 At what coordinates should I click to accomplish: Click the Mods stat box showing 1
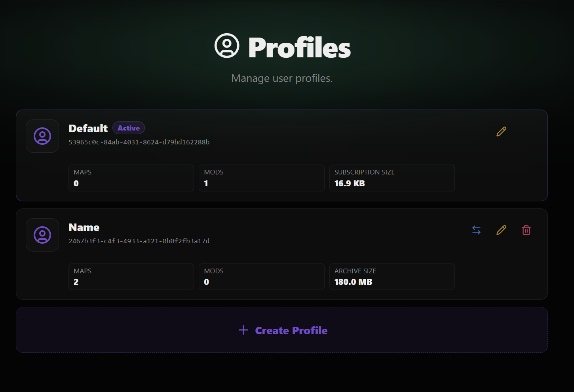(x=261, y=178)
